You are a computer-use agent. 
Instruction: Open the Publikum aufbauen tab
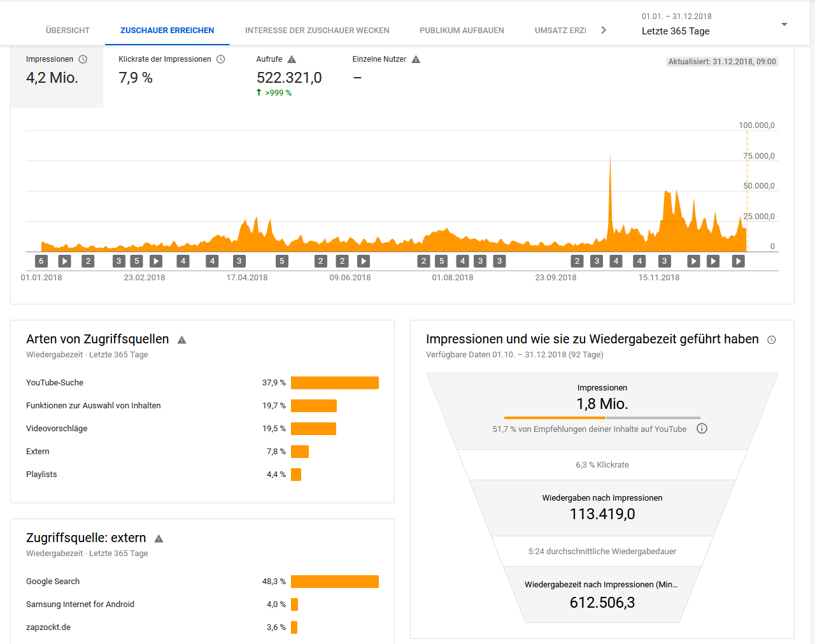462,31
